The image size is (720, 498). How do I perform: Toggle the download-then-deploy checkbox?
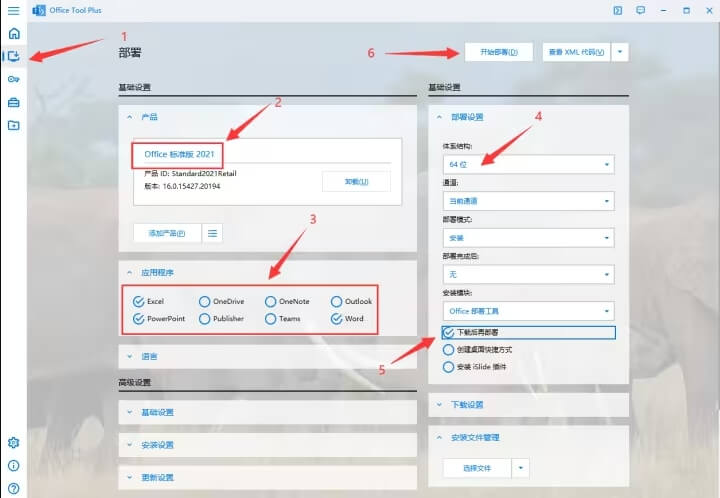point(529,332)
